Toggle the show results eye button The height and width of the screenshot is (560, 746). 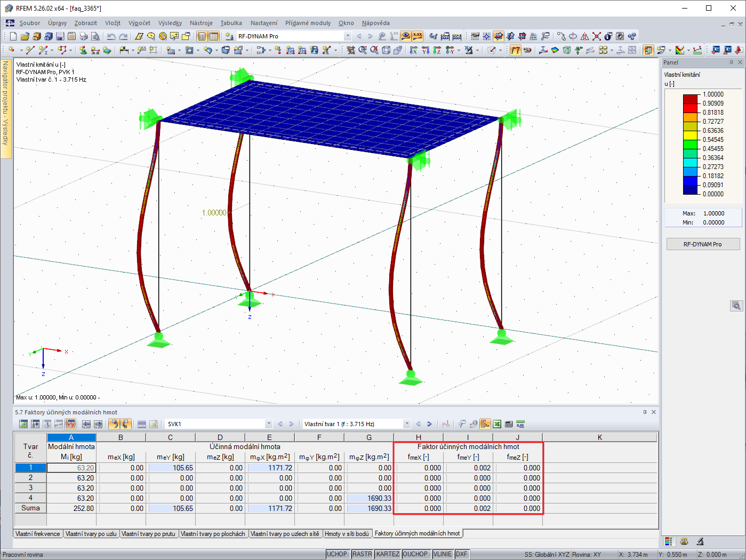point(406,36)
